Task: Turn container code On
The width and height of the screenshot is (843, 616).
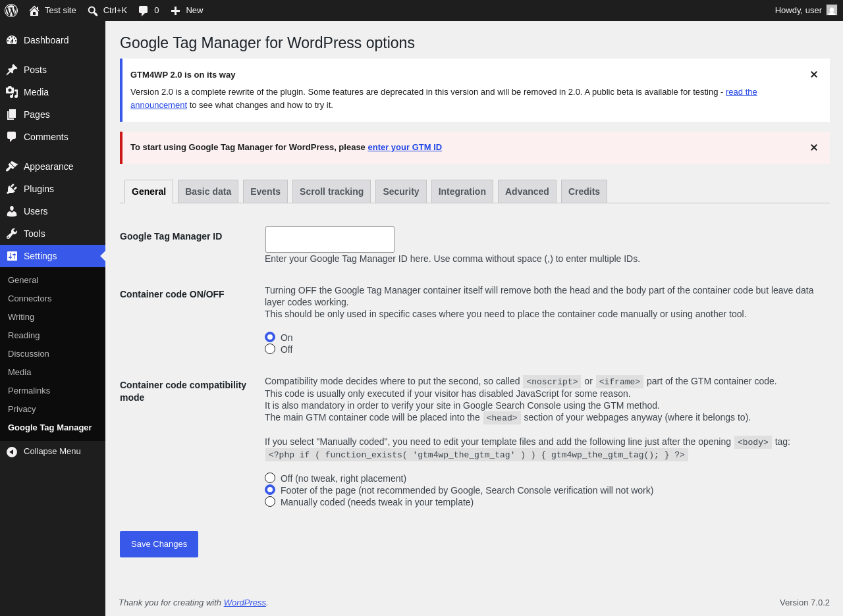Action: tap(270, 337)
